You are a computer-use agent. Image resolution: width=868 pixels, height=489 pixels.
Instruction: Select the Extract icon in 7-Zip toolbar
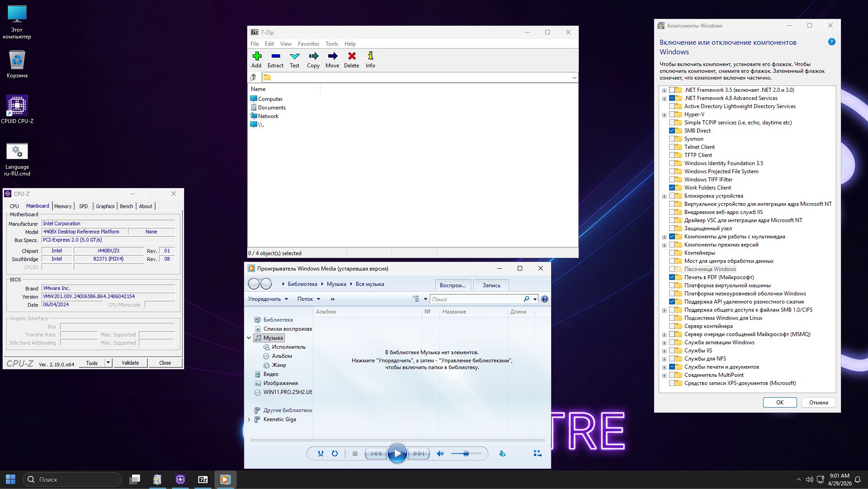[x=275, y=59]
